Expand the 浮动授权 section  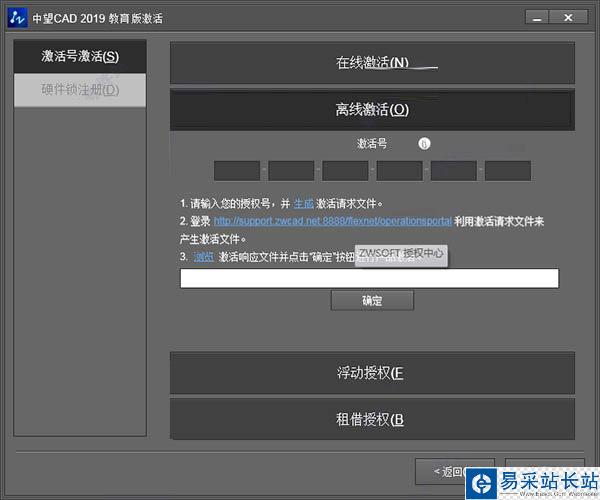[x=372, y=373]
